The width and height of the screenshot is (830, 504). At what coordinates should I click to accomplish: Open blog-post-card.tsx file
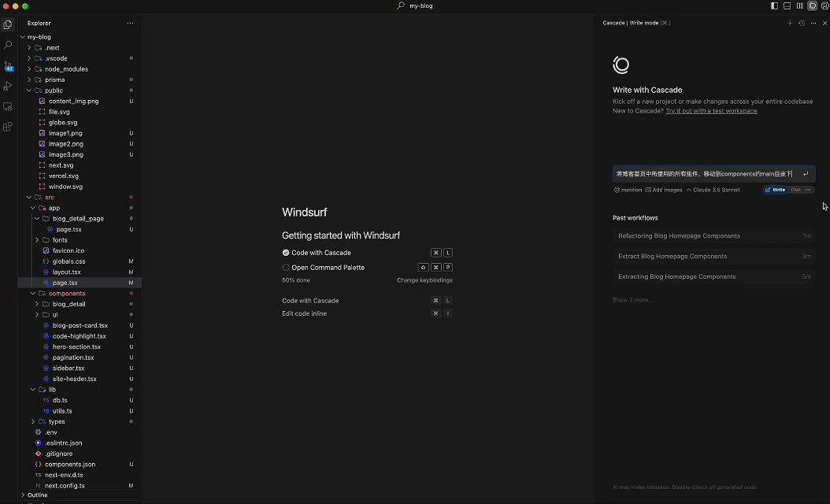point(80,325)
